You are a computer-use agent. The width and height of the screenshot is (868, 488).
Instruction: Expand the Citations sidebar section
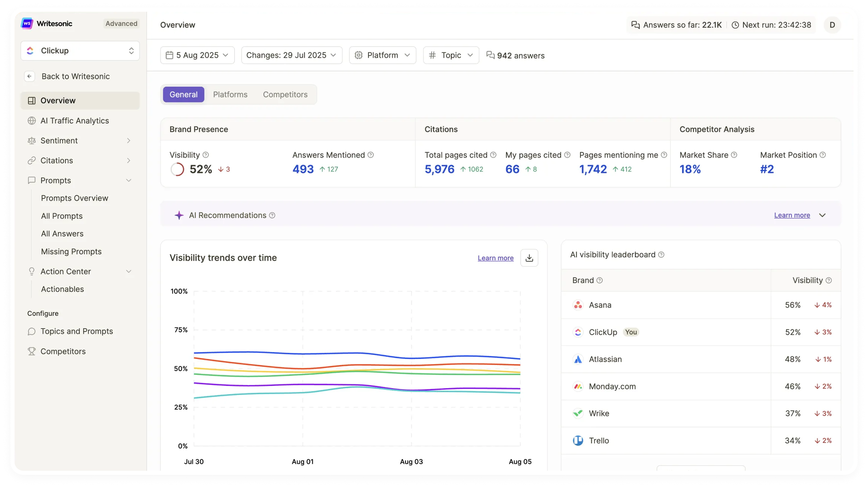point(128,160)
